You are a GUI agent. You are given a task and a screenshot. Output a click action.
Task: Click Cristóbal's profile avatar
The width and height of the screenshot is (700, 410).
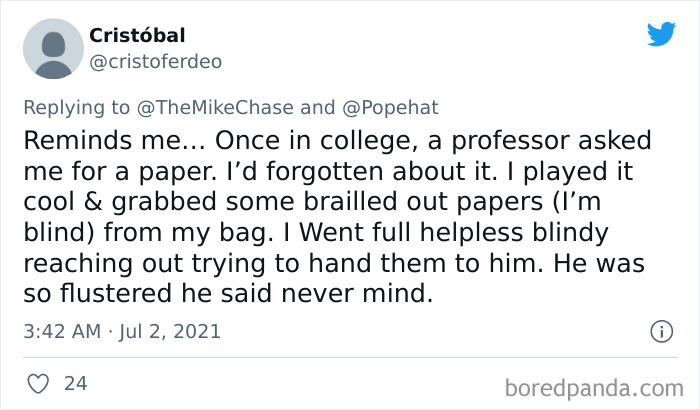[55, 47]
